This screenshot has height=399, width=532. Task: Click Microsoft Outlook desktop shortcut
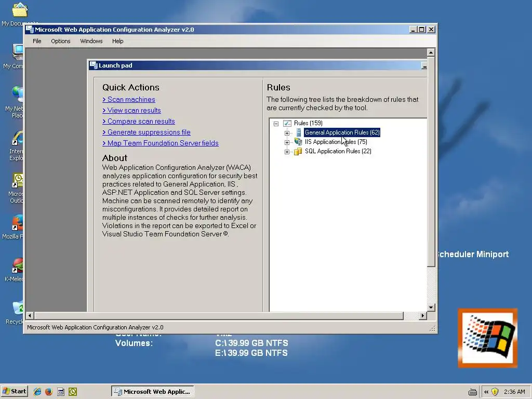coord(18,180)
